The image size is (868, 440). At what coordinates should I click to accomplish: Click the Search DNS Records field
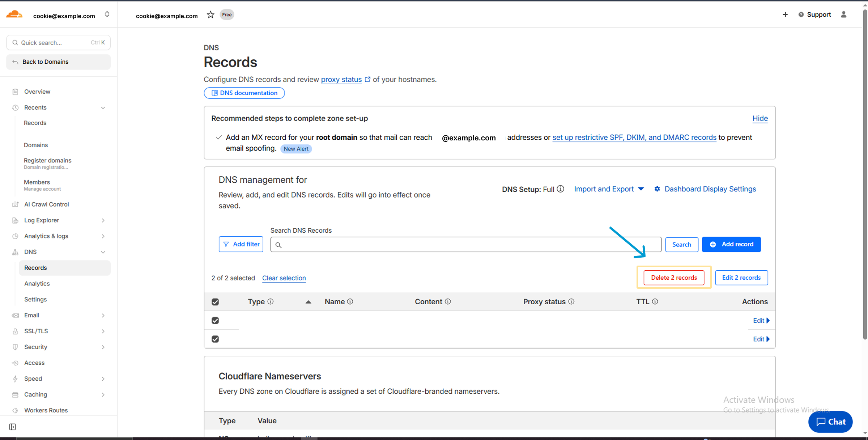[x=466, y=245]
